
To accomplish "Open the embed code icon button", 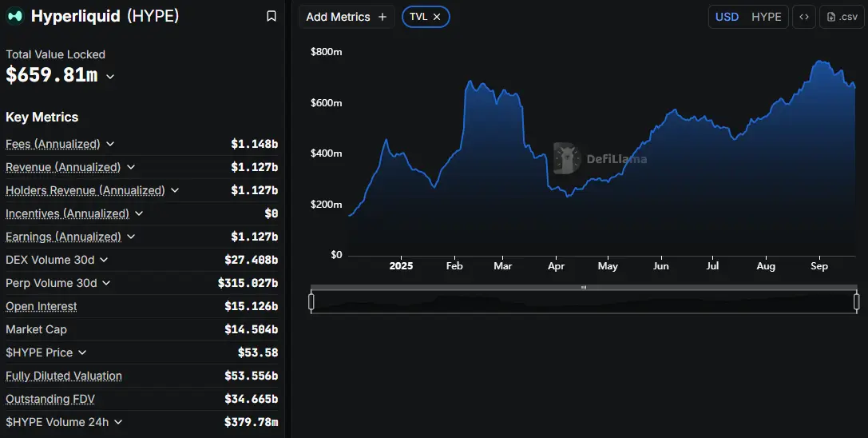I will point(804,17).
